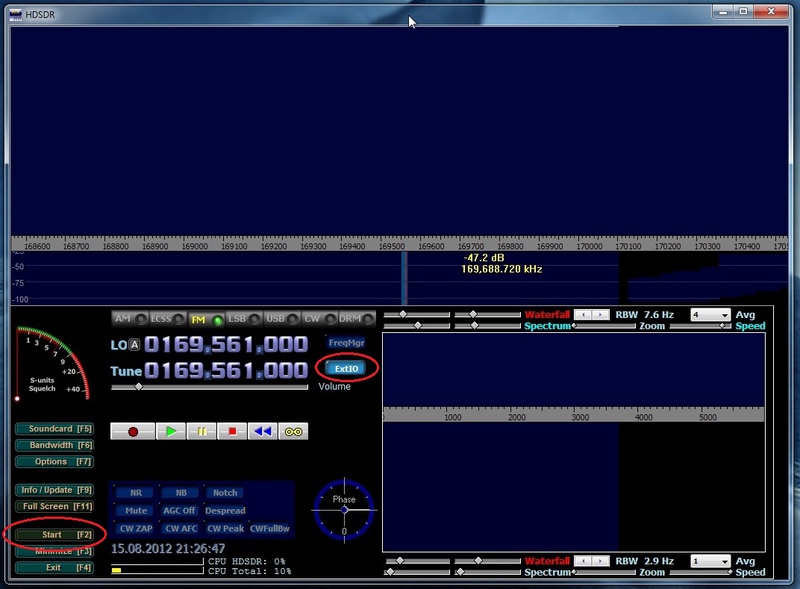This screenshot has height=589, width=800.
Task: Click the Tune frequency display
Action: tap(226, 371)
